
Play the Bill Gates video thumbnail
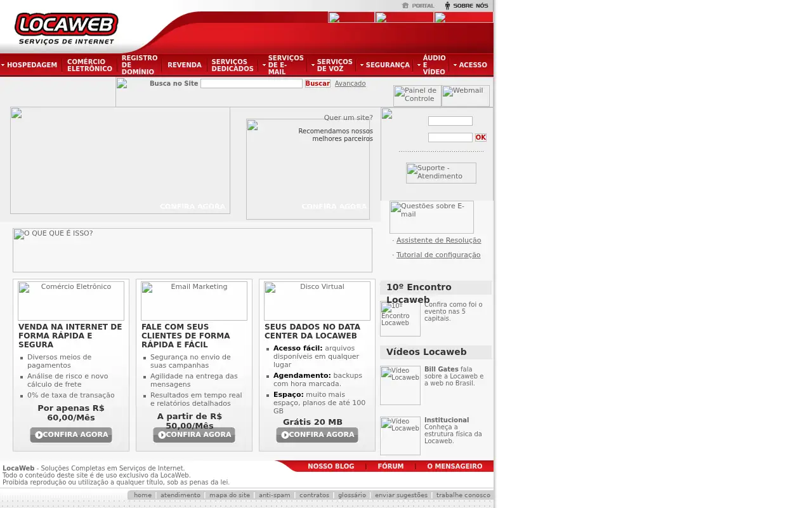click(x=400, y=385)
